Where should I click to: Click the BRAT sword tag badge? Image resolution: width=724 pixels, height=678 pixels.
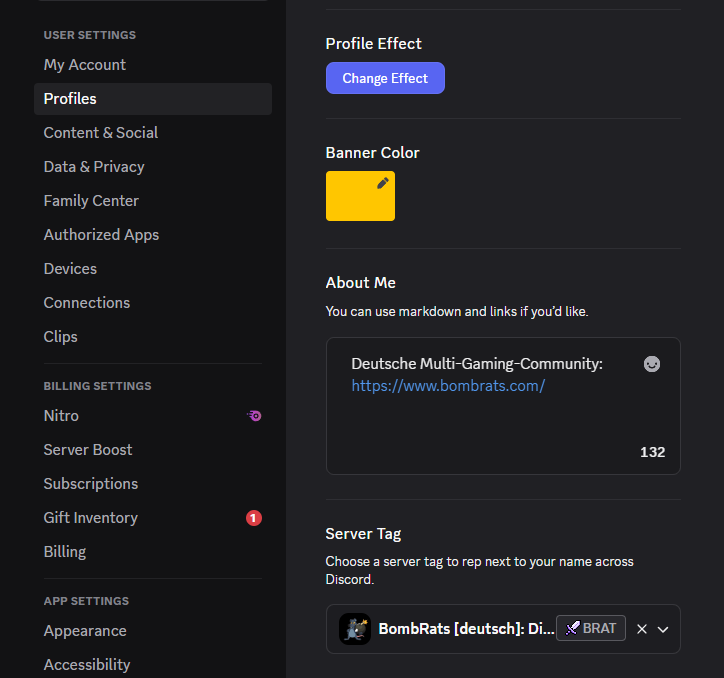(591, 628)
